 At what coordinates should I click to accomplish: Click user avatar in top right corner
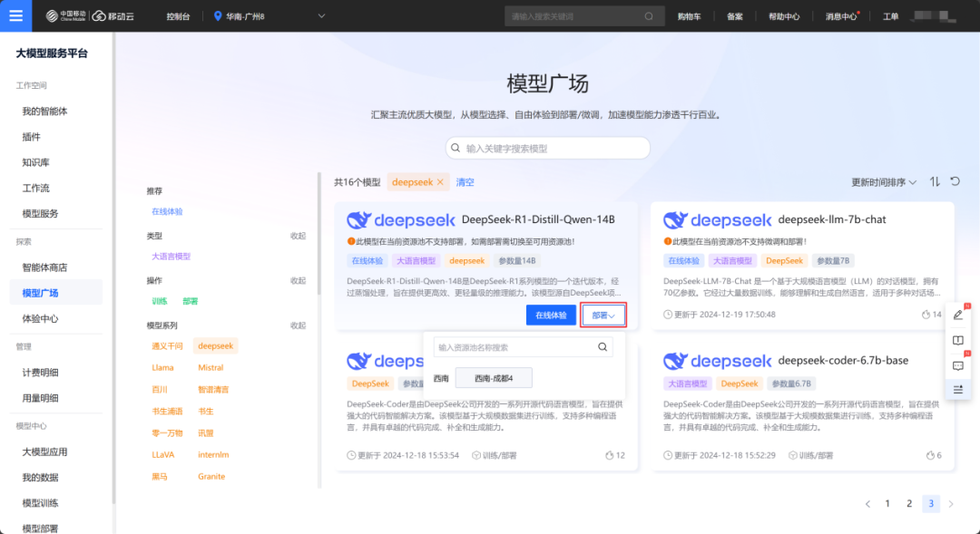935,16
